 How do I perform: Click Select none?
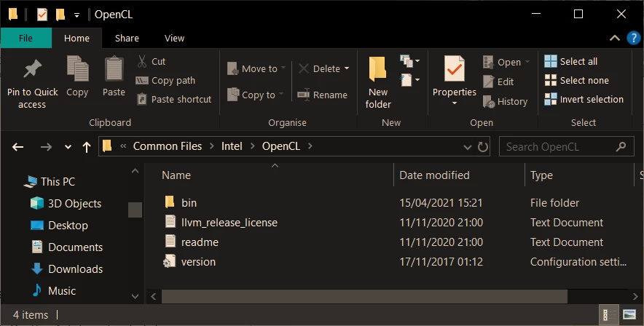pos(577,80)
